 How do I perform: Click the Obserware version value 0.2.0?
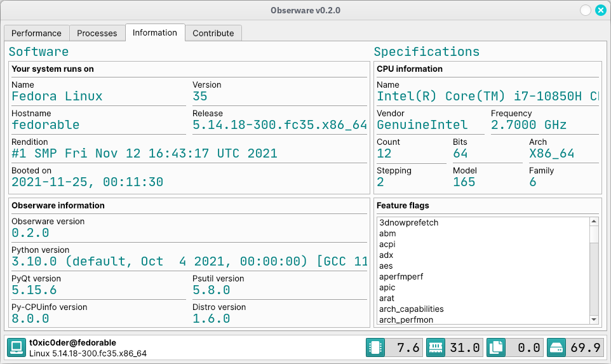(x=30, y=233)
